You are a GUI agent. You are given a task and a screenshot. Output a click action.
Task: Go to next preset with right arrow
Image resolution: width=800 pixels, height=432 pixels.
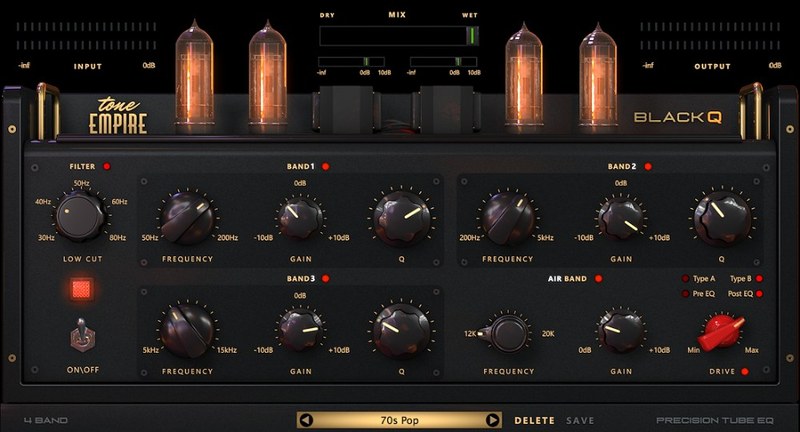coord(492,420)
